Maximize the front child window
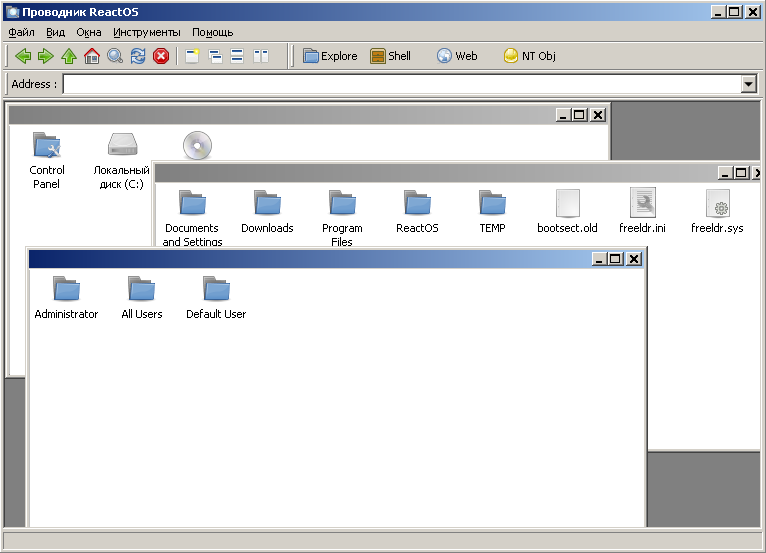766x553 pixels. point(615,259)
